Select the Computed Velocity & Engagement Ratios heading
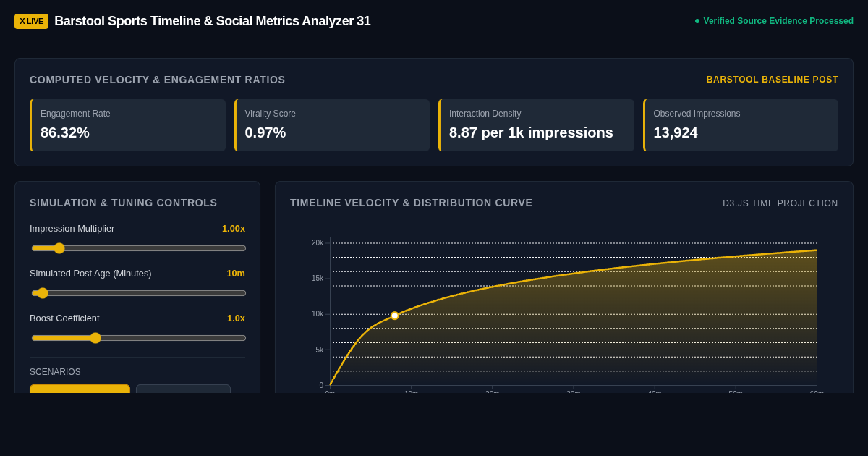The image size is (868, 456). click(158, 80)
